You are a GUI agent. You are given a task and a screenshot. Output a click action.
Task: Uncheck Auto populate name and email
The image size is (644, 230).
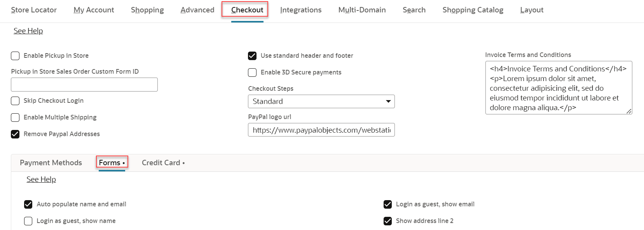(x=28, y=204)
